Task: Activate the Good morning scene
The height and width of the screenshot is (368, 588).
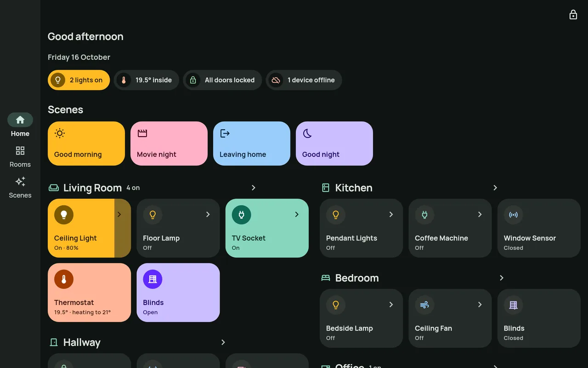Action: [x=86, y=144]
